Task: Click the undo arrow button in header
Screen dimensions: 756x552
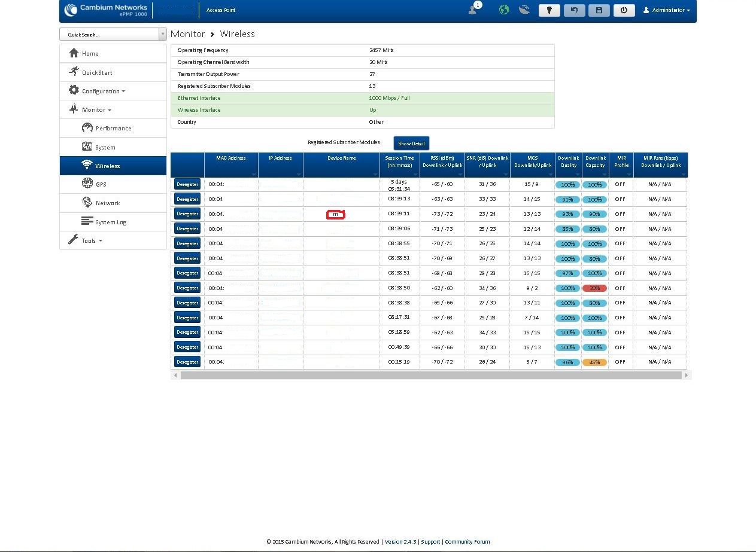Action: pos(574,10)
